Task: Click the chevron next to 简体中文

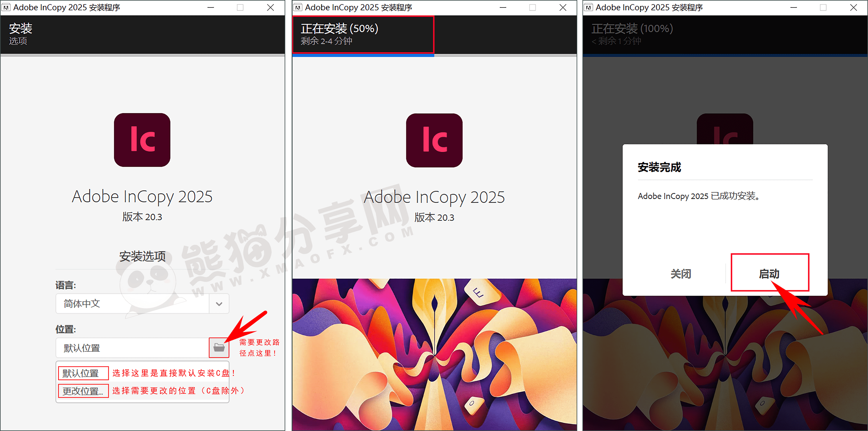Action: (219, 304)
